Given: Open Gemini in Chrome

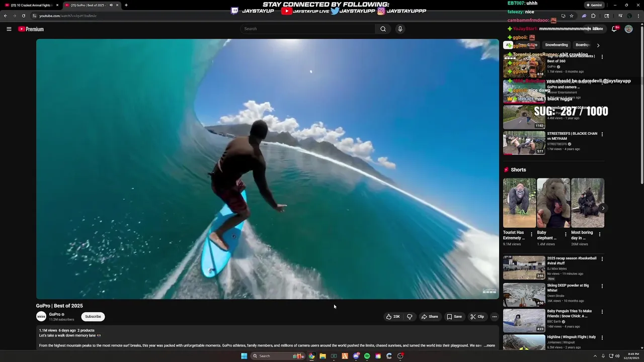Looking at the screenshot, I should click(594, 5).
